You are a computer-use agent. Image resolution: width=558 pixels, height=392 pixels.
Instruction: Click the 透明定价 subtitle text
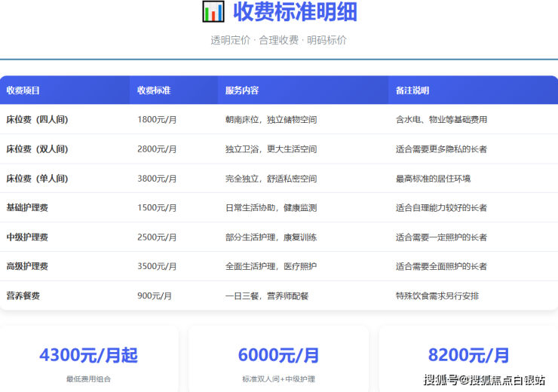230,40
